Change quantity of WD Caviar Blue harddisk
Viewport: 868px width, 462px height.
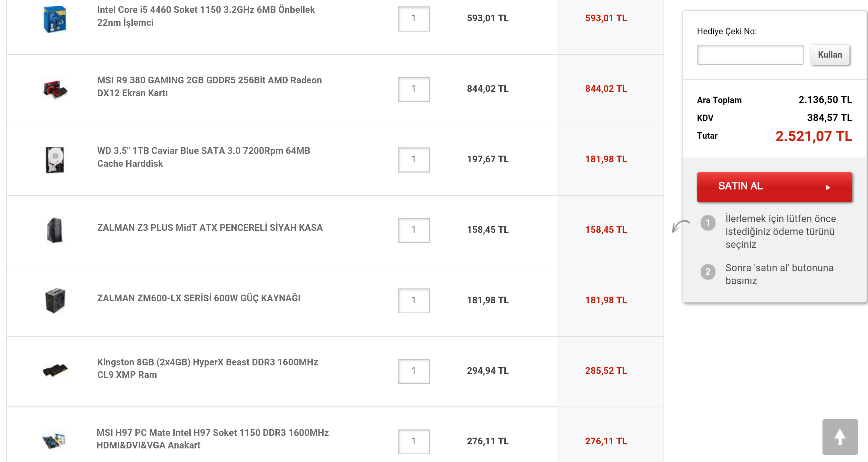tap(413, 160)
